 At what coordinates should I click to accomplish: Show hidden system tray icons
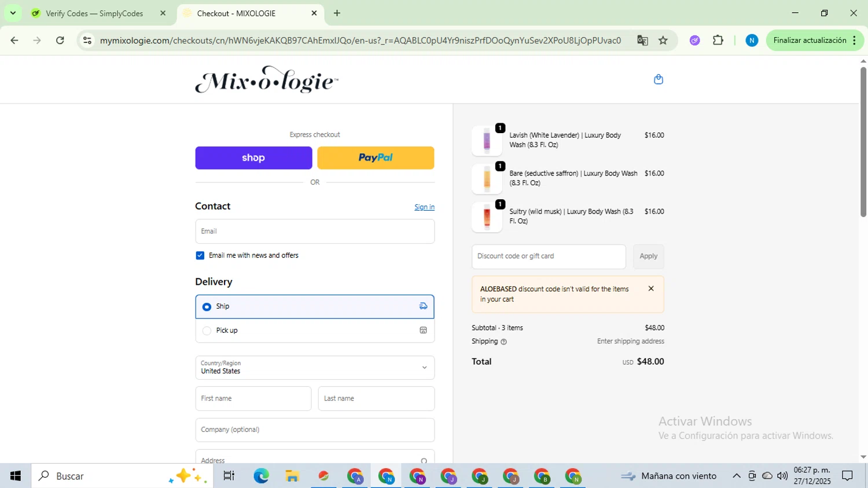(x=736, y=476)
